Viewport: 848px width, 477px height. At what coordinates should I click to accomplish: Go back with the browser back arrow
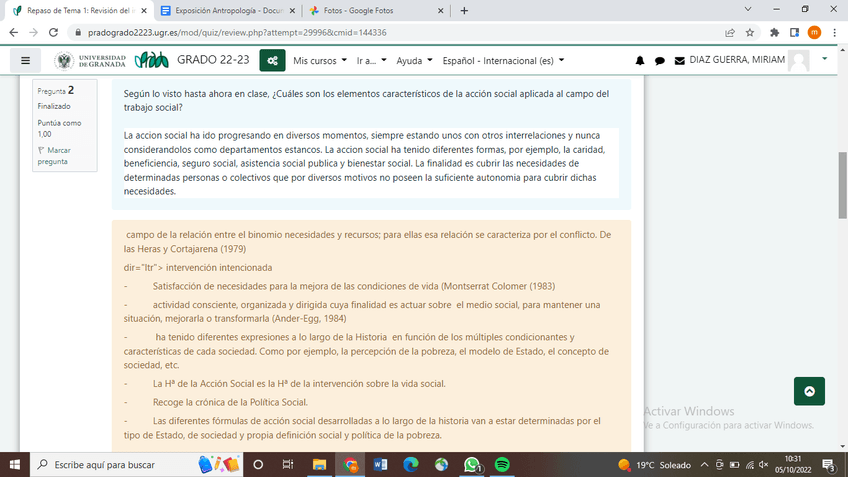pyautogui.click(x=14, y=32)
